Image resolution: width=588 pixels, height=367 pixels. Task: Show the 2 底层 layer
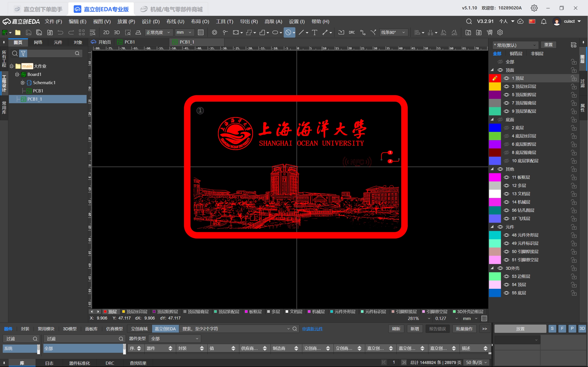[x=506, y=128]
